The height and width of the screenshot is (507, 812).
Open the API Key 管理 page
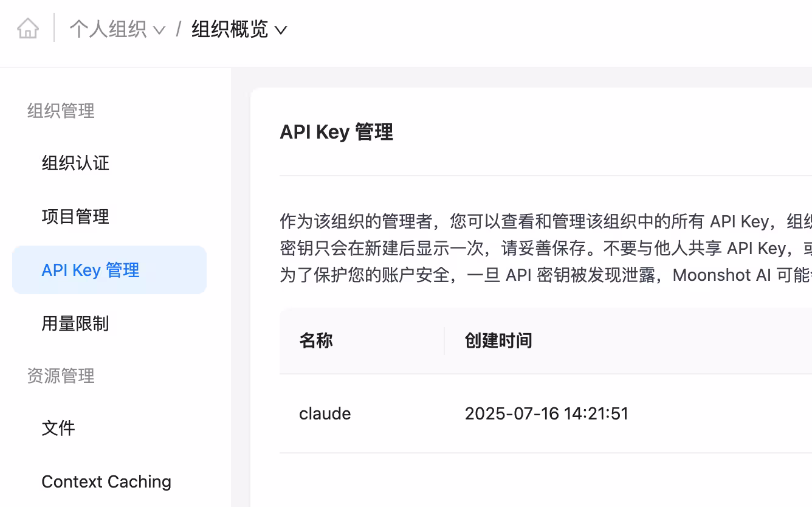click(90, 270)
